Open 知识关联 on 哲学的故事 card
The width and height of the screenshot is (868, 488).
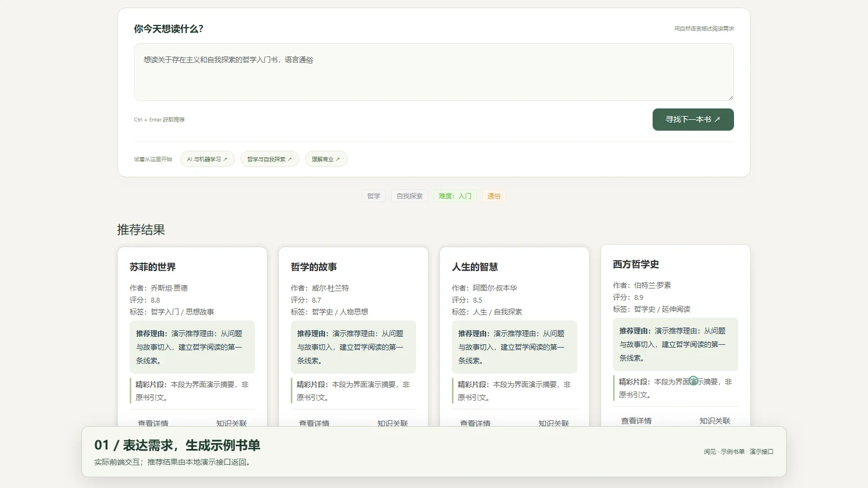[x=393, y=423]
